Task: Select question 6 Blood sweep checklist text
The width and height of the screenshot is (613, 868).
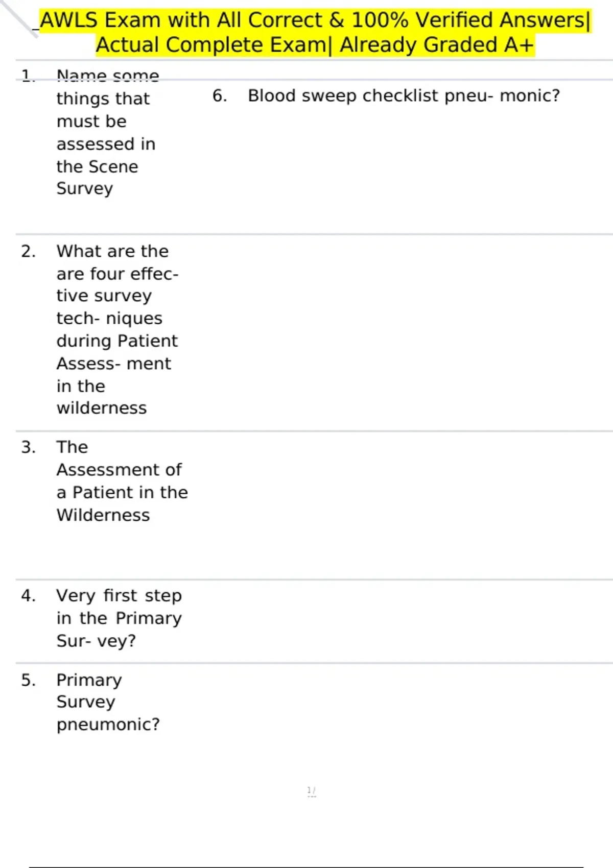Action: click(404, 95)
